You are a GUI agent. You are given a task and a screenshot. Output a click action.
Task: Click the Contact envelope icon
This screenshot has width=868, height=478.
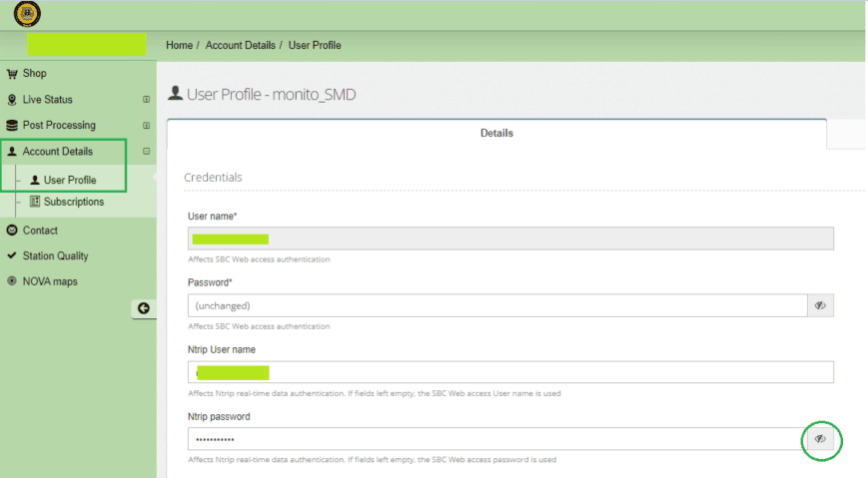(x=12, y=231)
